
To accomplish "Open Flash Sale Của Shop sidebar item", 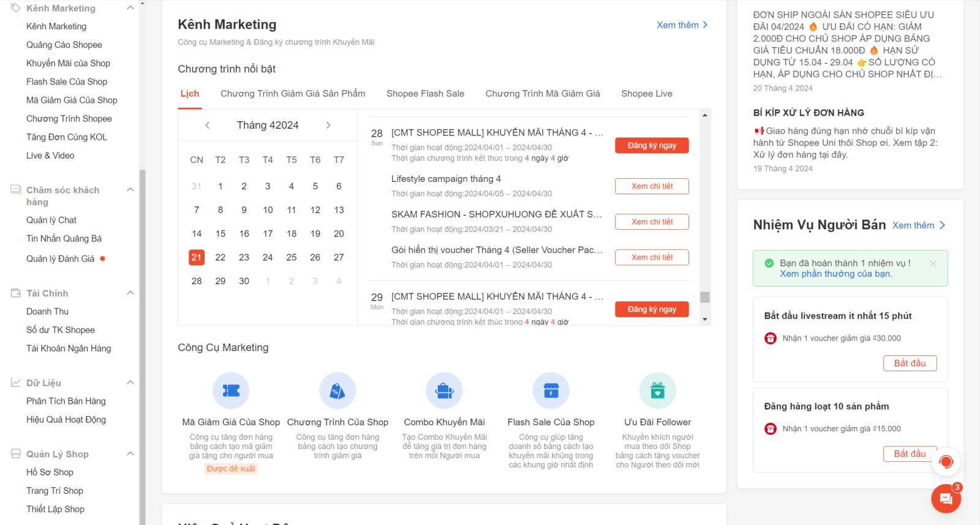I will [x=67, y=81].
